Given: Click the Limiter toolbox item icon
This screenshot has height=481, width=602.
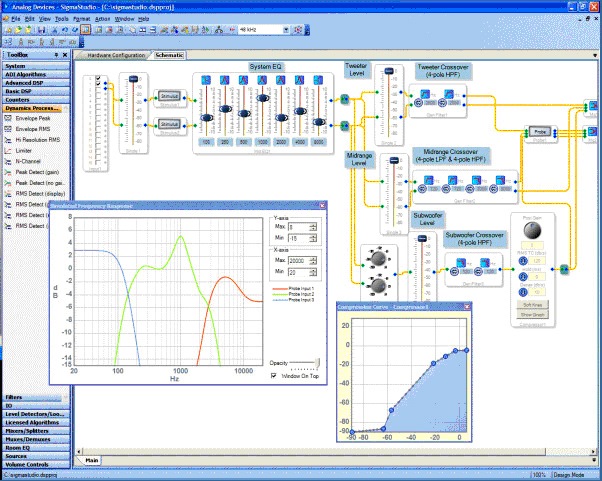Looking at the screenshot, I should pos(8,150).
